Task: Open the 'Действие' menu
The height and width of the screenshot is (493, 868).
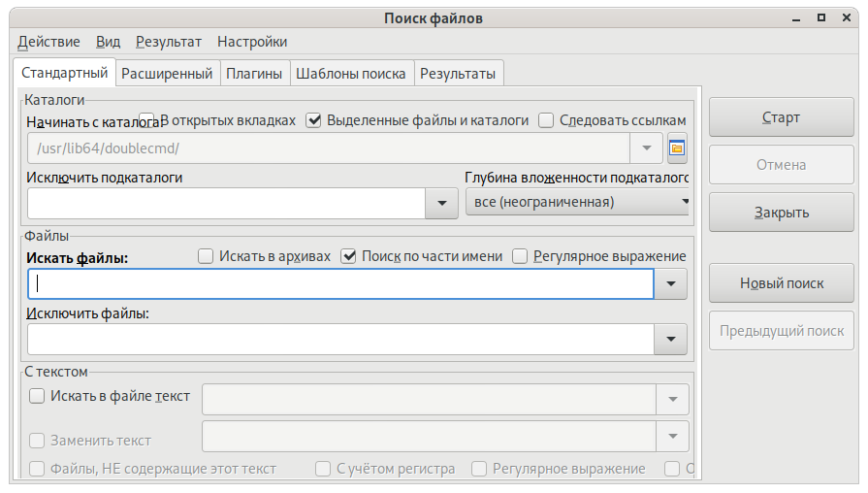Action: (x=48, y=42)
